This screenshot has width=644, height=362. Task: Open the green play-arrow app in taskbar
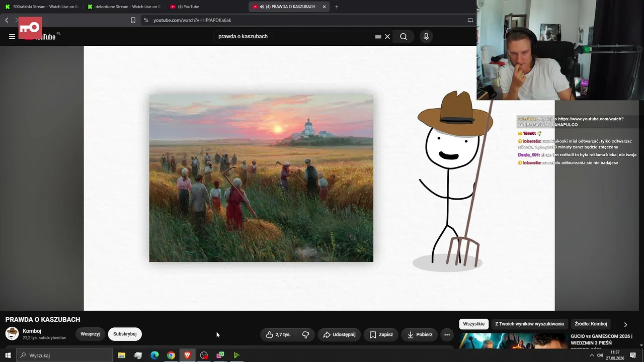tap(236, 355)
